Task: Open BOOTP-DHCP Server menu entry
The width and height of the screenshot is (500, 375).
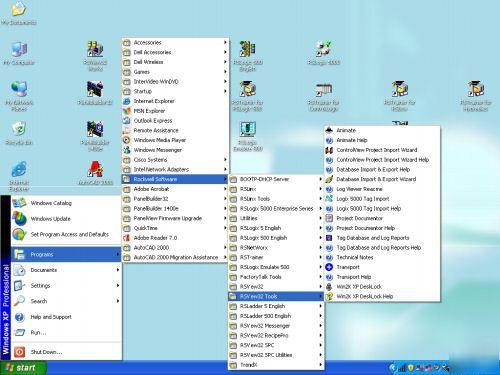Action: click(x=276, y=179)
